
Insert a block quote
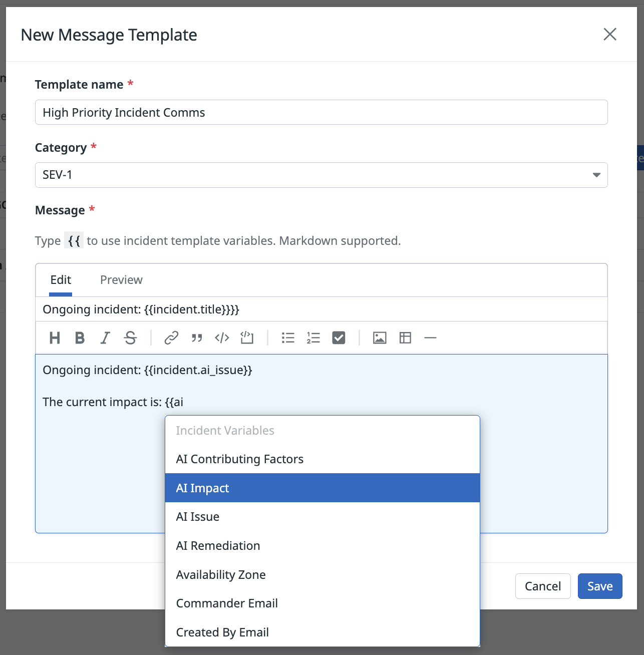coord(197,338)
